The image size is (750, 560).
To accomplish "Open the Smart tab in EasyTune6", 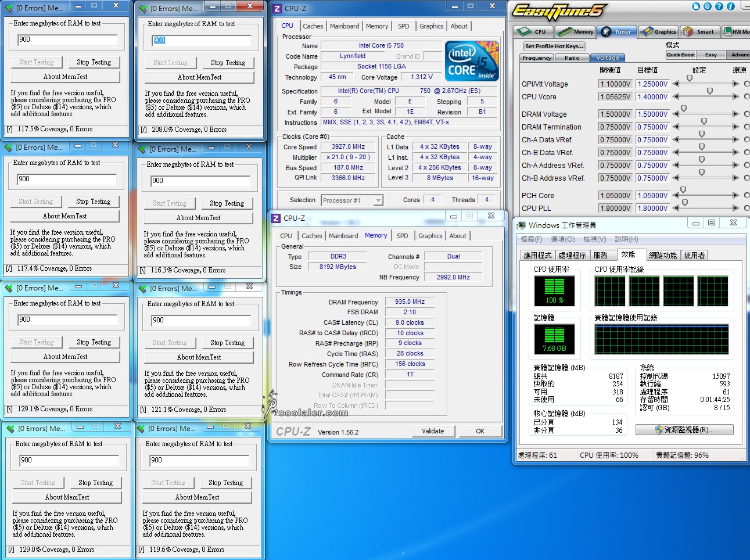I will tap(700, 31).
